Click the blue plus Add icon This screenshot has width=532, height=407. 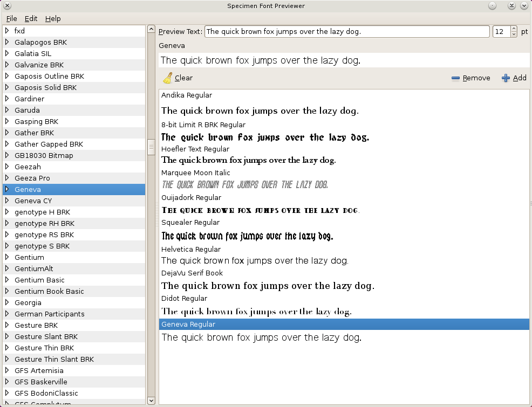[x=506, y=78]
